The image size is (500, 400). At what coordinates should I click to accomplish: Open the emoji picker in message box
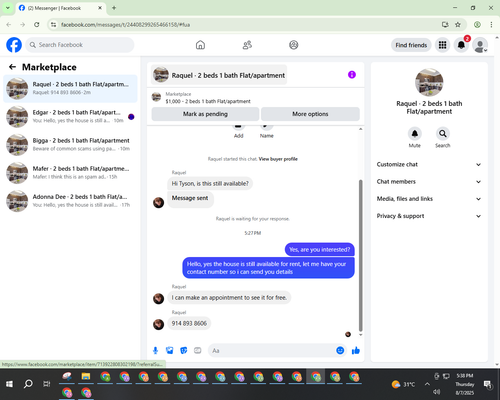point(340,350)
